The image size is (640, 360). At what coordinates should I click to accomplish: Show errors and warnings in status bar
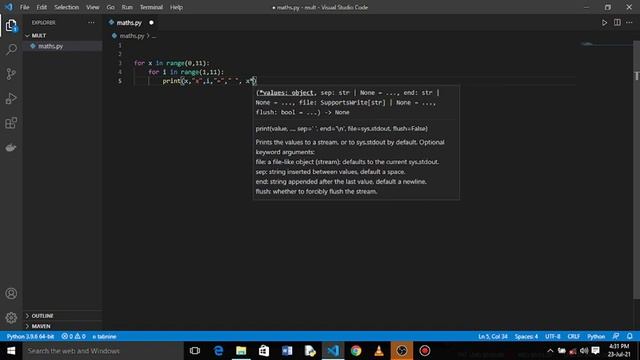(x=73, y=336)
